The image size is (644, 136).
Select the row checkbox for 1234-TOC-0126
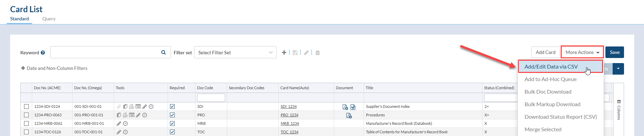(x=26, y=132)
